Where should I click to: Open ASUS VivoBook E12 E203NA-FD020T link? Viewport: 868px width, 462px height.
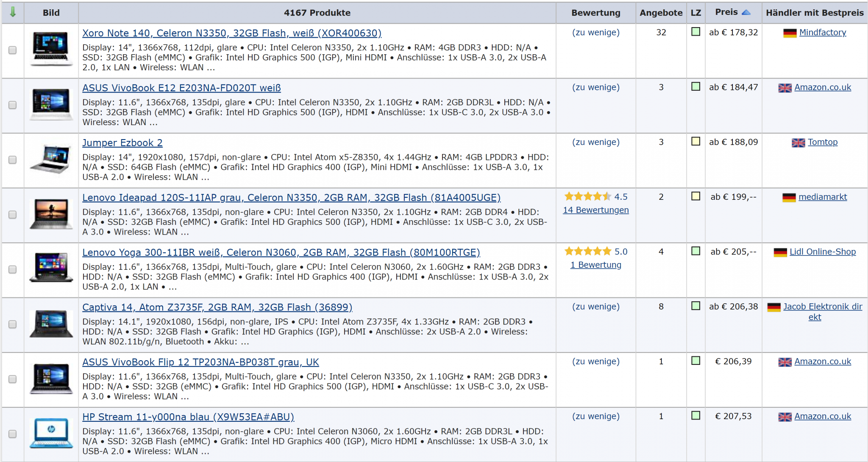tap(181, 88)
